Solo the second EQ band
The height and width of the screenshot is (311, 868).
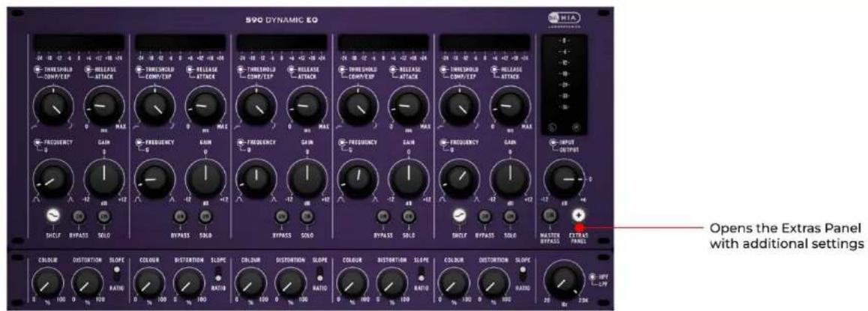tap(206, 217)
